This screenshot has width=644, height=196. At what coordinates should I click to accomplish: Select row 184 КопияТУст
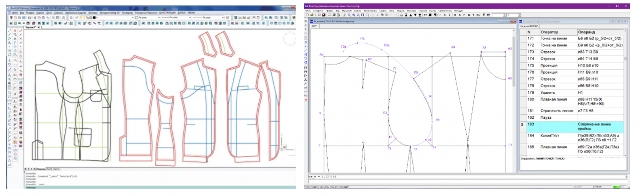coord(572,138)
